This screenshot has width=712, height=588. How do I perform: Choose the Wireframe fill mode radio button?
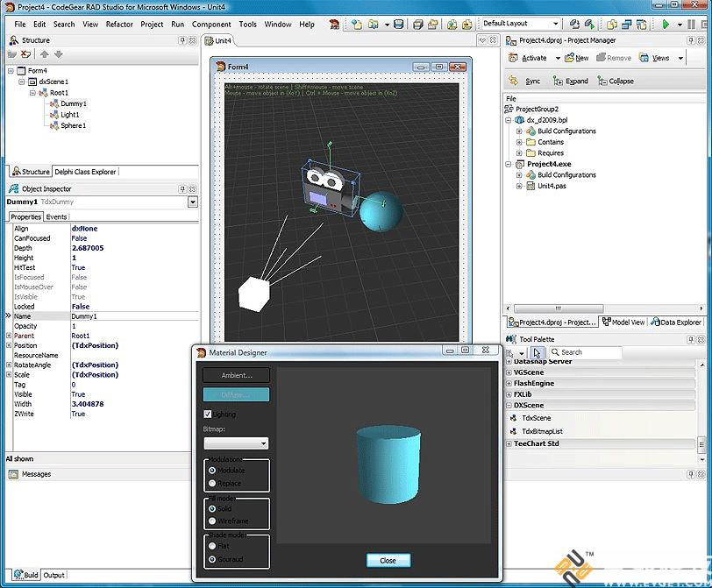pyautogui.click(x=212, y=521)
